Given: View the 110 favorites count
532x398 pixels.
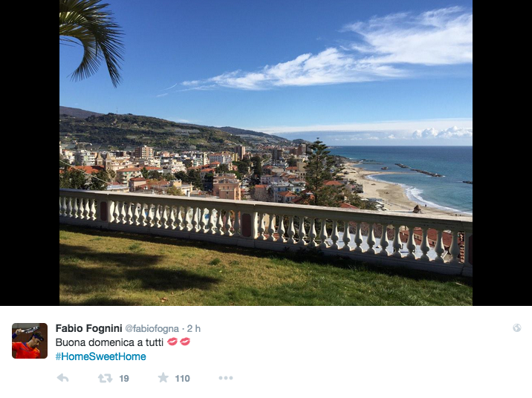Looking at the screenshot, I should [x=182, y=379].
